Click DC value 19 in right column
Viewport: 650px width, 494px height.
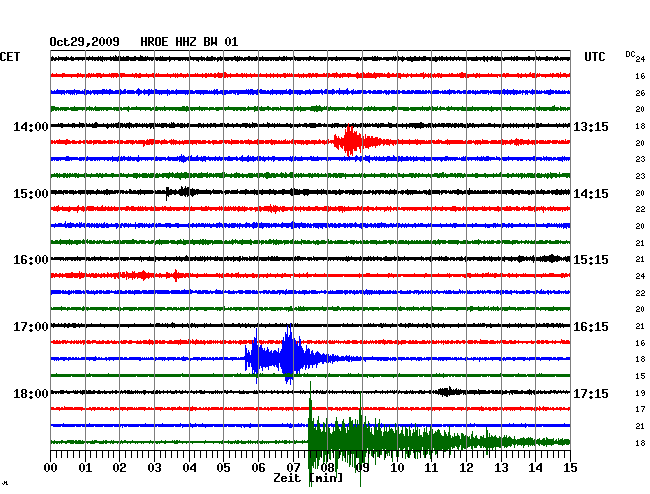click(640, 393)
